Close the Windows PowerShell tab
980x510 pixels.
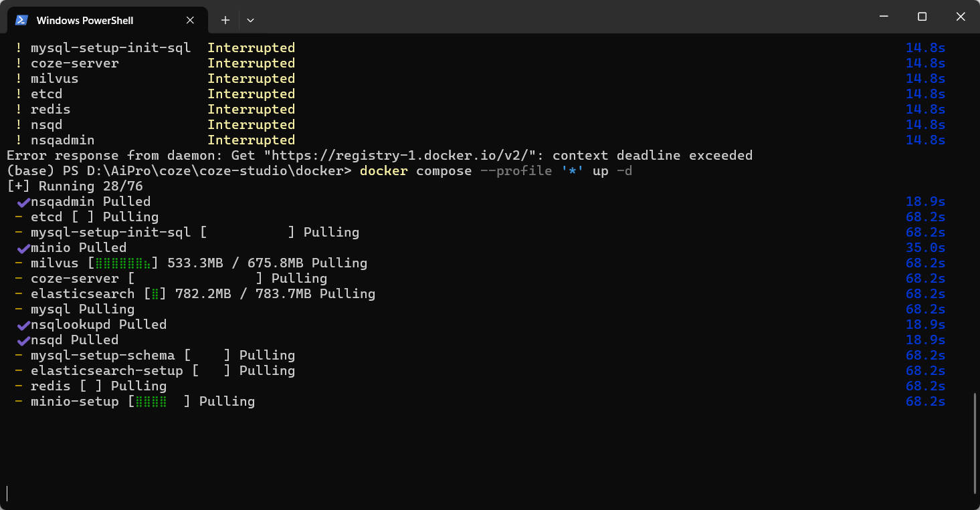tap(191, 20)
